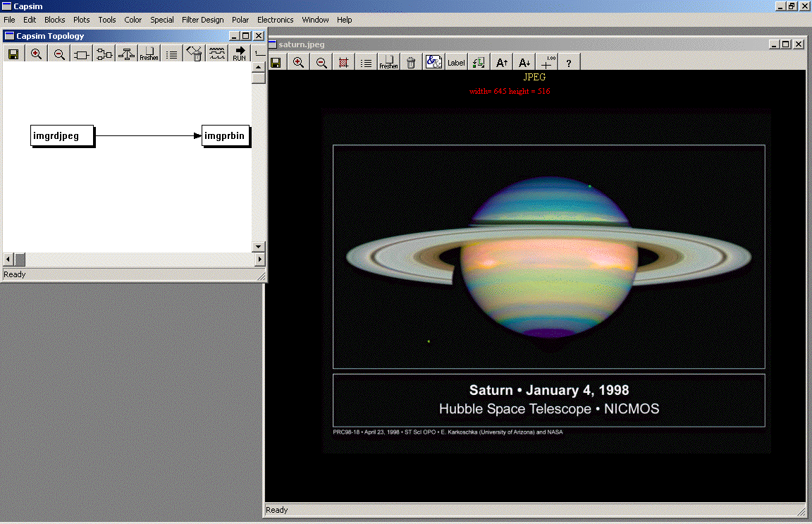Click the red grid crop icon in saturn.jpeg toolbar
The height and width of the screenshot is (524, 812).
coord(343,63)
